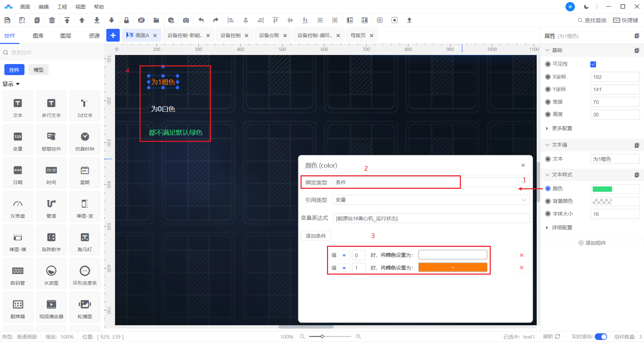Click the 添加组件 button
Viewport: 644px width, 342px height.
click(x=592, y=243)
